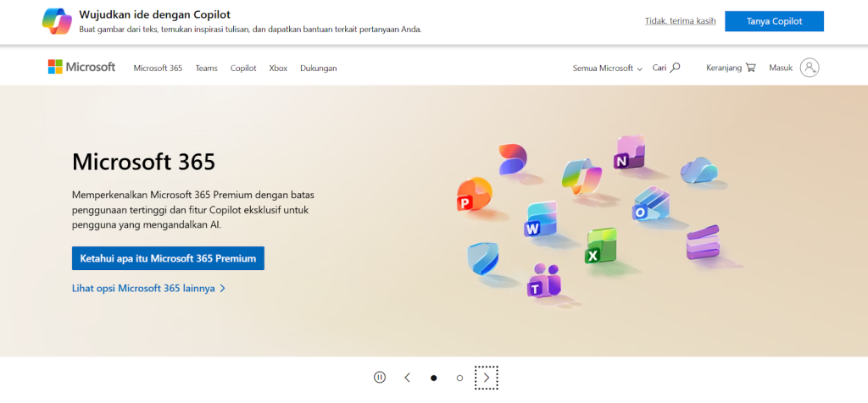Click the Excel app icon in the hero image
Image resolution: width=868 pixels, height=403 pixels.
tap(601, 246)
